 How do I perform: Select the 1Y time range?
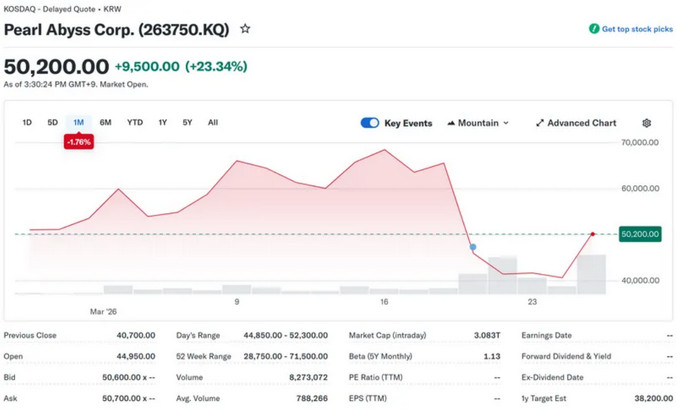(162, 123)
